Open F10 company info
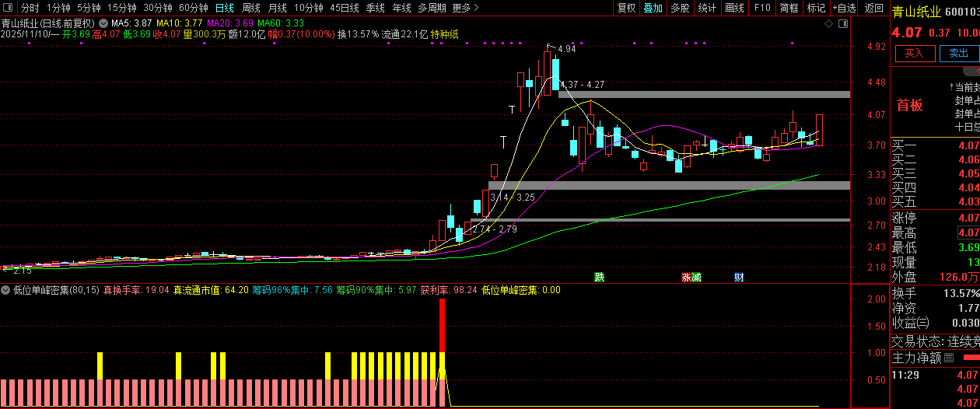Screen dimensions: 980x409 coord(762,8)
